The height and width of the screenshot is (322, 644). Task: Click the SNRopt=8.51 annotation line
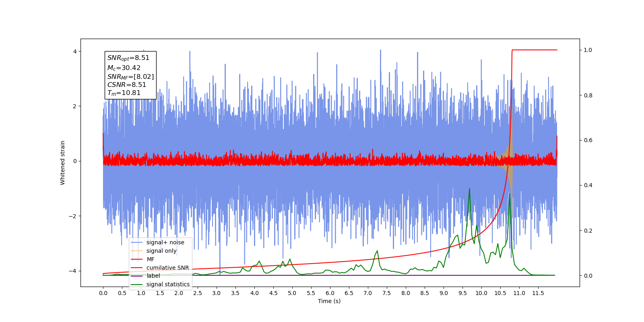click(128, 58)
